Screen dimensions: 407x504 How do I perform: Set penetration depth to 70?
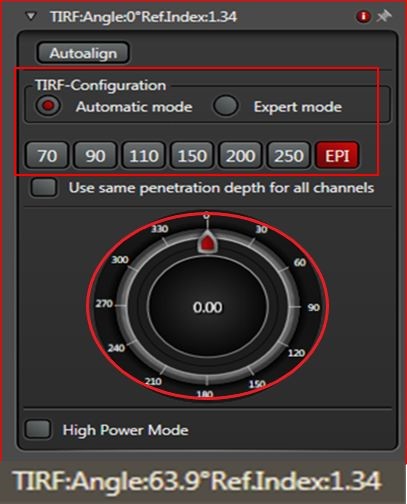coord(47,155)
